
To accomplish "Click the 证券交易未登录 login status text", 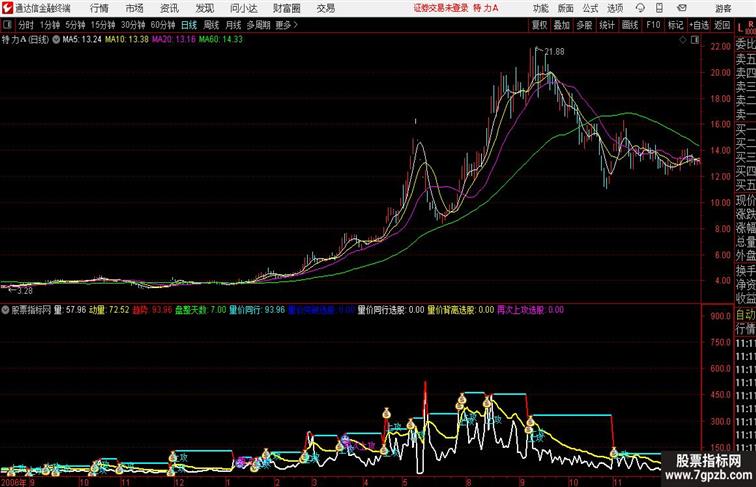I will click(x=441, y=8).
